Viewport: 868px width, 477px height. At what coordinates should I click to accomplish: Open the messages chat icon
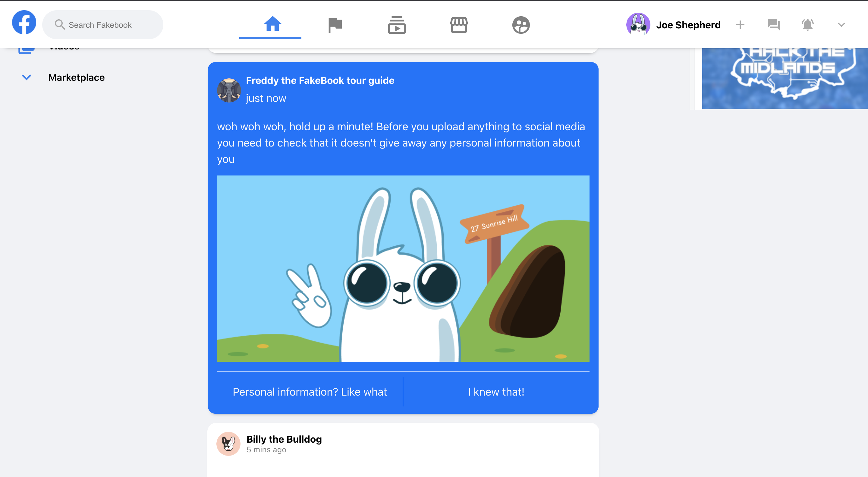coord(773,25)
